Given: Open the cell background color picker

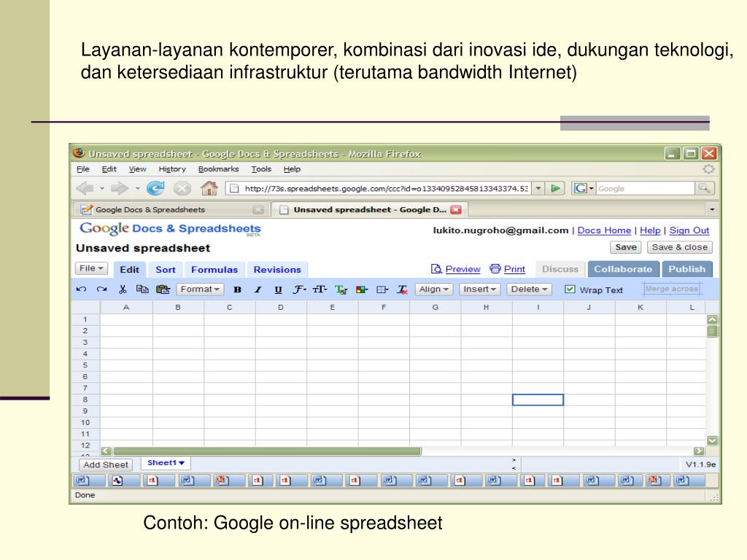Looking at the screenshot, I should [x=362, y=289].
